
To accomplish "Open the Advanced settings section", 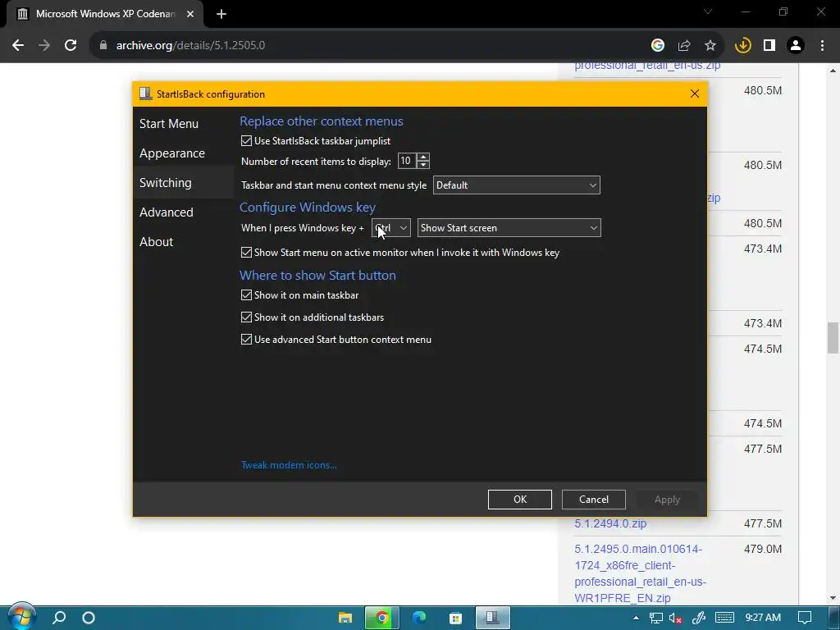I will coord(166,212).
